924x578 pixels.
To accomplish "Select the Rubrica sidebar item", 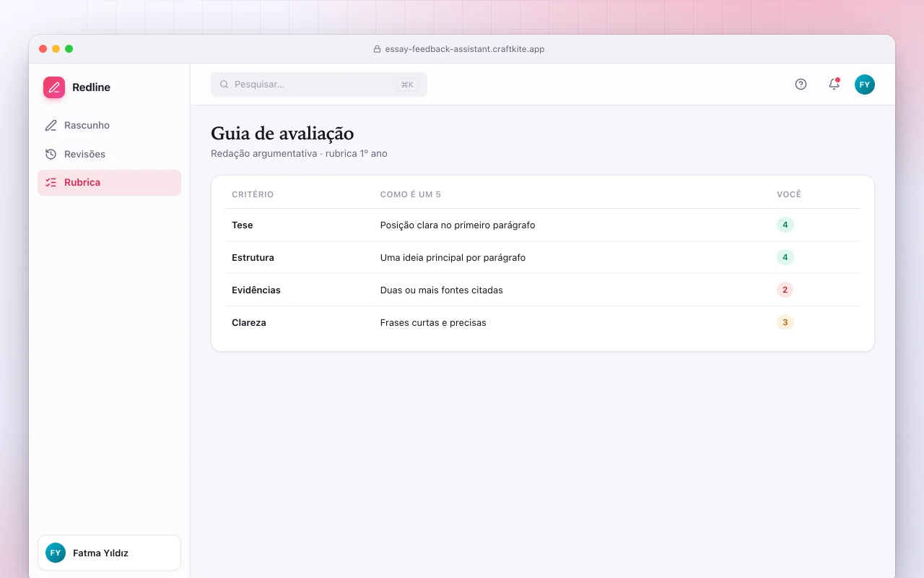I will pyautogui.click(x=109, y=183).
